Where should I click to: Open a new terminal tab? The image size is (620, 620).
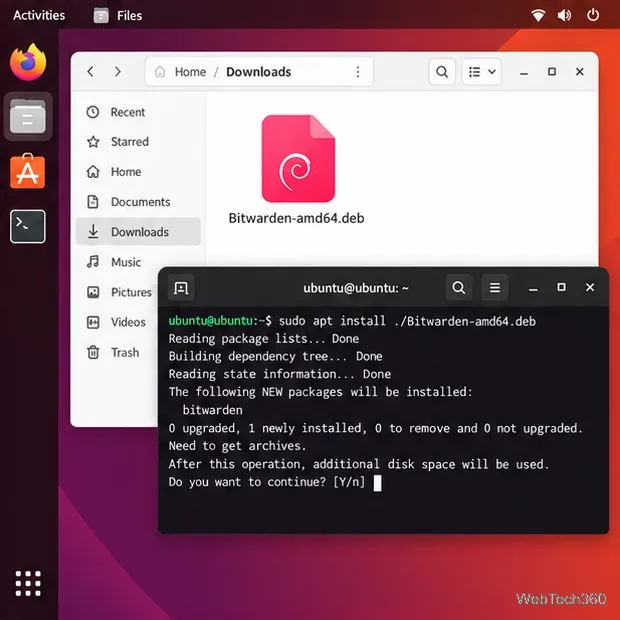(181, 288)
